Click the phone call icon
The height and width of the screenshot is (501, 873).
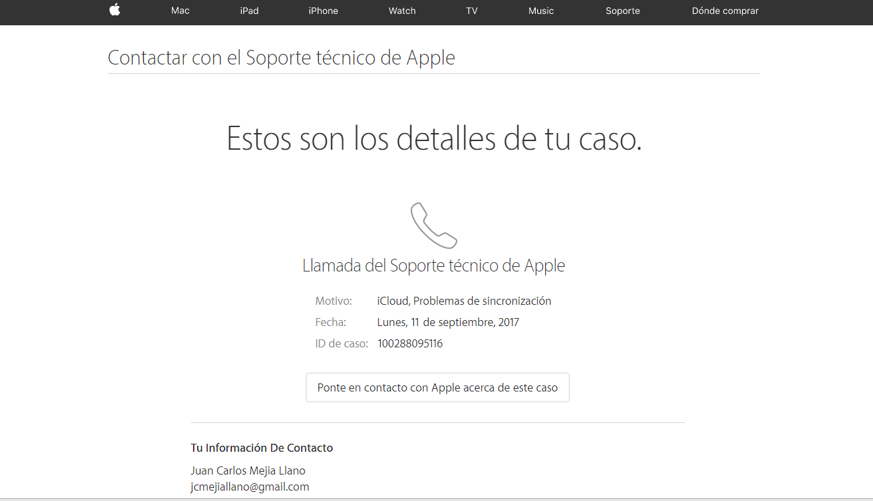click(434, 225)
